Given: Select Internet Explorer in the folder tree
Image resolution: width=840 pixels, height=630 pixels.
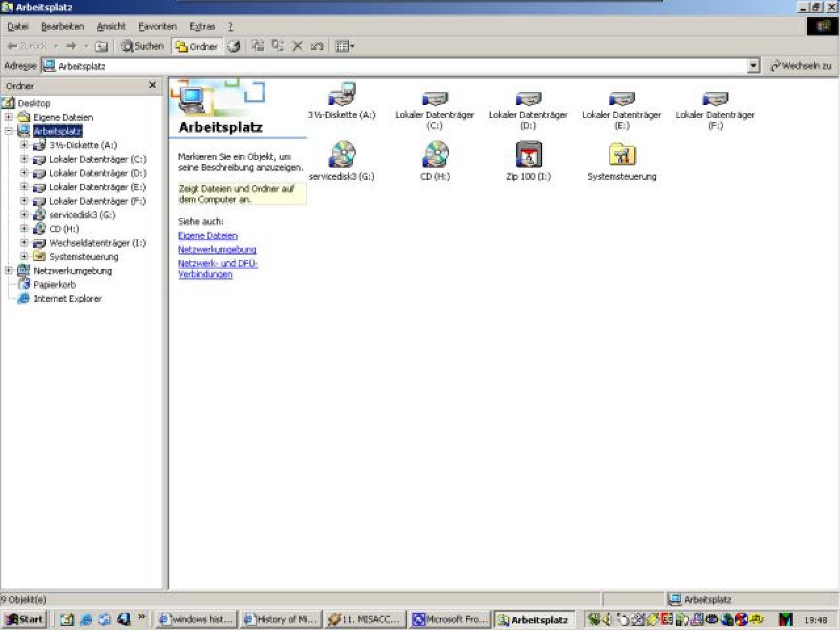Looking at the screenshot, I should pyautogui.click(x=67, y=299).
